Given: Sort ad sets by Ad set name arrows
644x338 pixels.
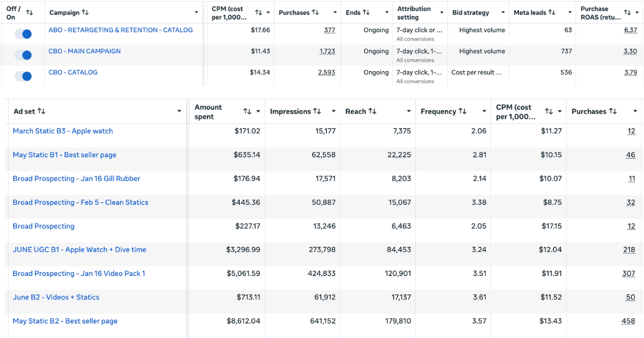Looking at the screenshot, I should click(x=42, y=111).
